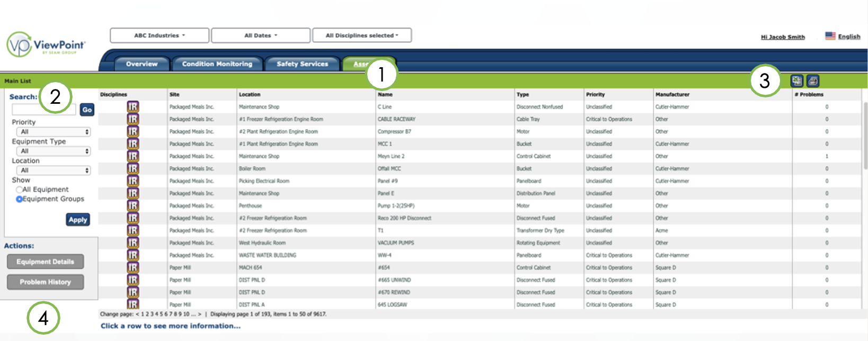Click the IR icon for WW-4
Image resolution: width=868 pixels, height=341 pixels.
point(132,255)
